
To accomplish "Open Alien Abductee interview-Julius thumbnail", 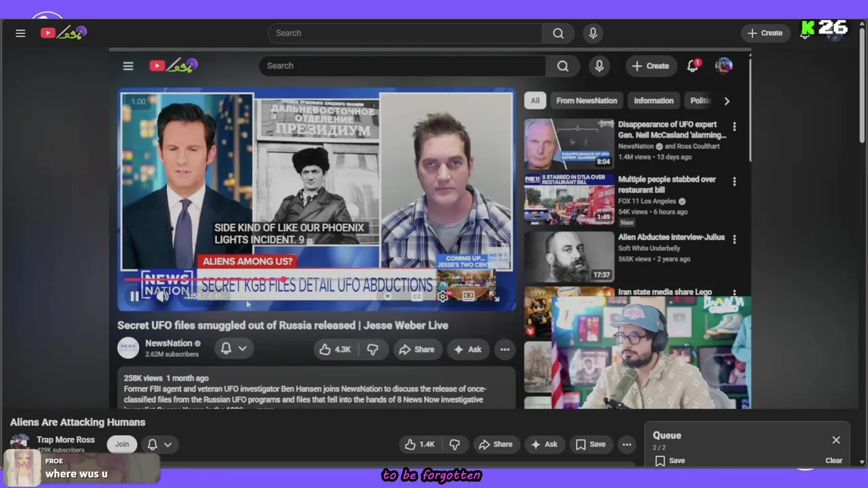I will pos(569,257).
